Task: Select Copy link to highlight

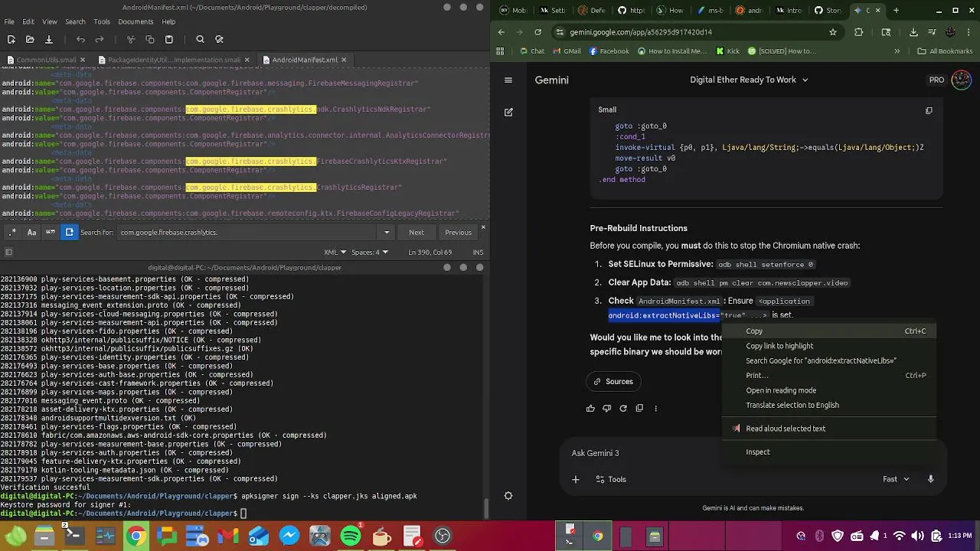Action: 829,346
